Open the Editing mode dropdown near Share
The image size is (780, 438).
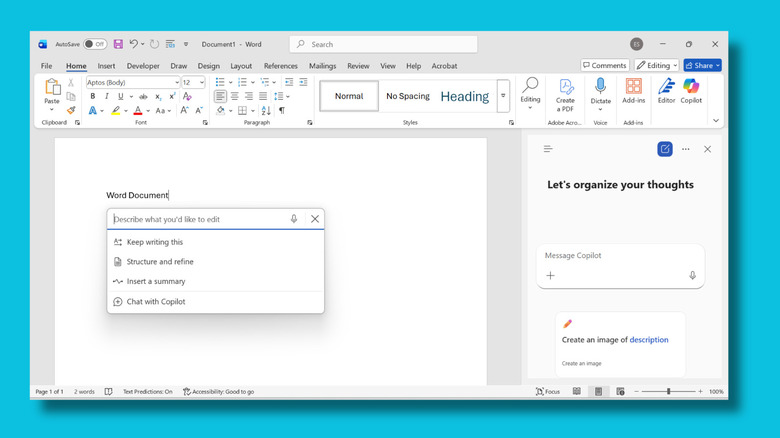coord(657,65)
